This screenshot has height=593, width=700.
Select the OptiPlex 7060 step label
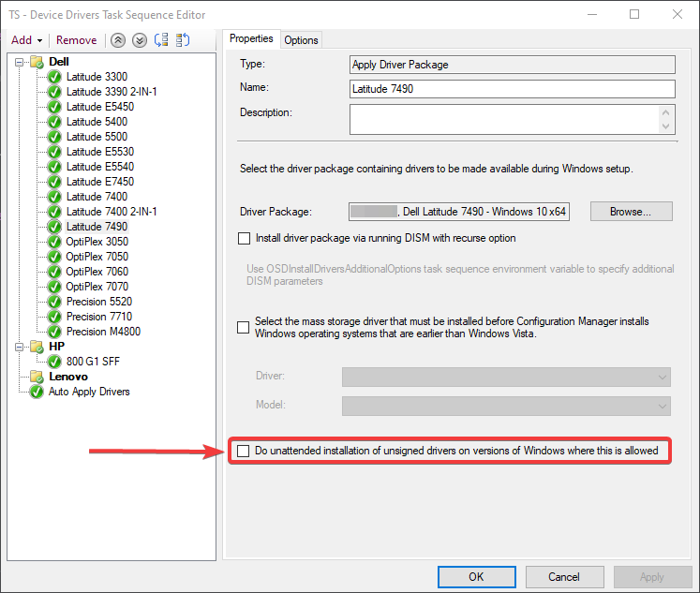click(x=97, y=272)
